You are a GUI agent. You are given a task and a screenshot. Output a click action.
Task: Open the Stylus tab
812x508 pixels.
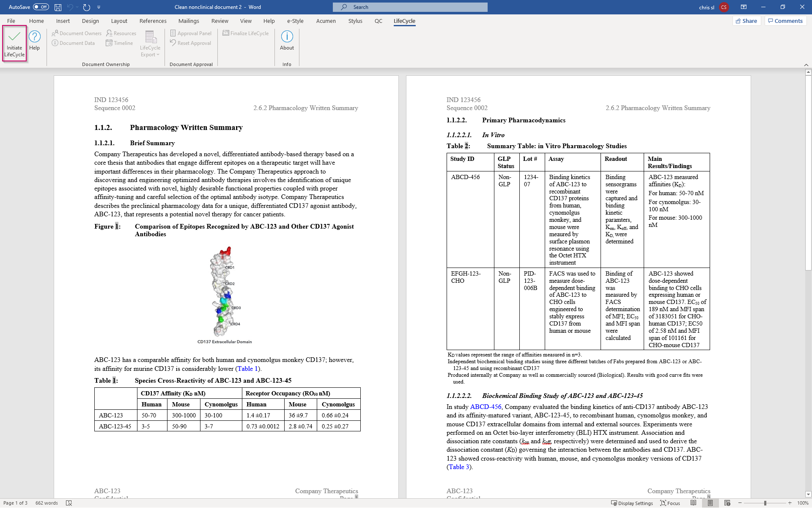355,21
